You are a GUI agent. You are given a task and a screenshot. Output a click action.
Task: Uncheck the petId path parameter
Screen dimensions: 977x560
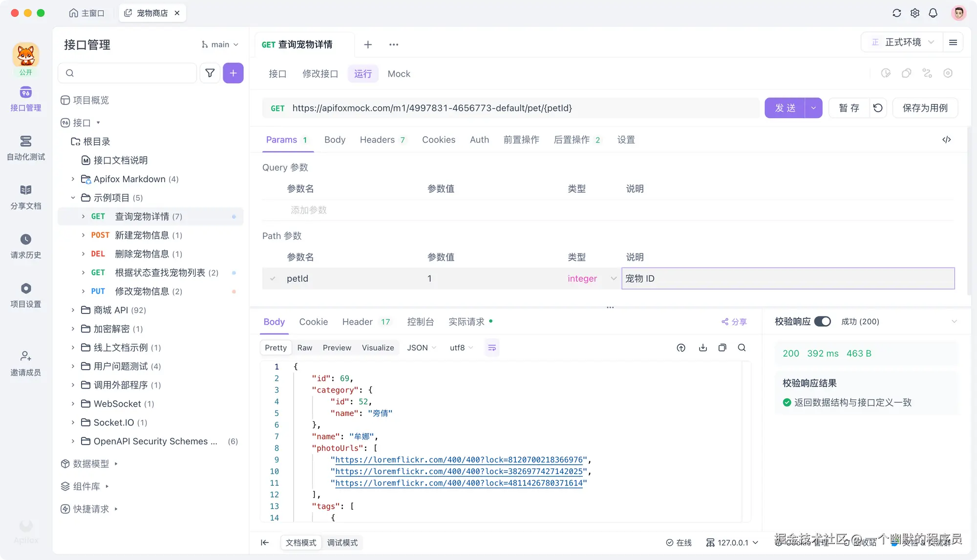coord(272,278)
